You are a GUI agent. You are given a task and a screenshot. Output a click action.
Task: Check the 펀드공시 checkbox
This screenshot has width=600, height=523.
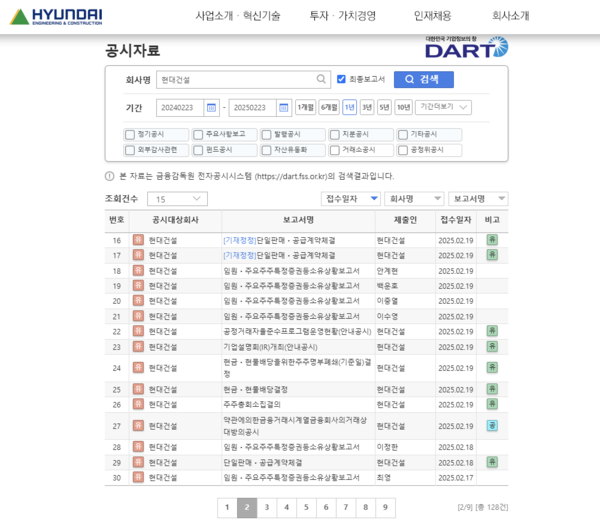click(198, 150)
